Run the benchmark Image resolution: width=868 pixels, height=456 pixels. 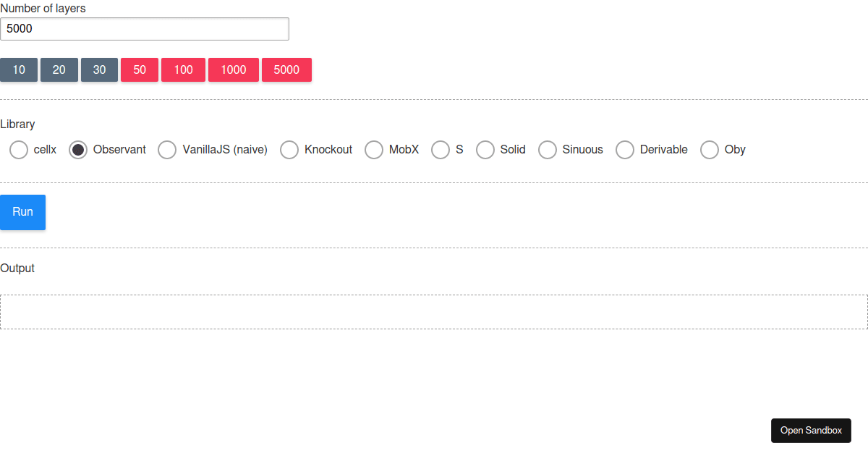(x=22, y=212)
